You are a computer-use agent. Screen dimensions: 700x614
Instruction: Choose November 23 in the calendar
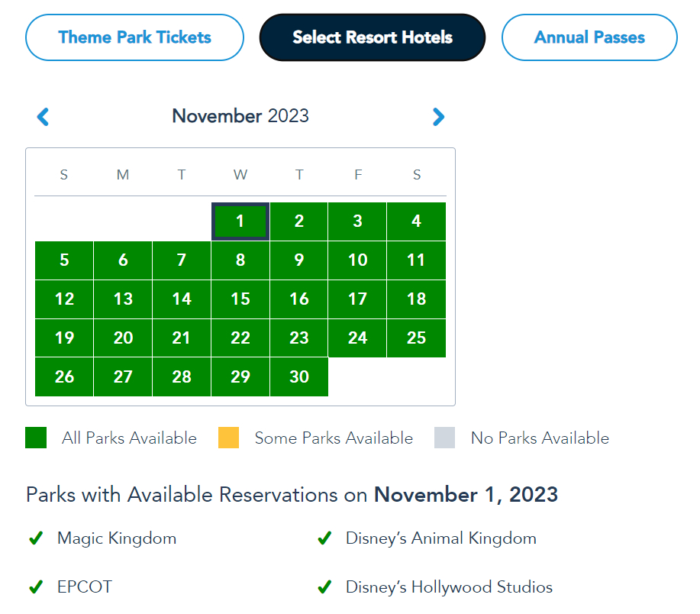[299, 338]
